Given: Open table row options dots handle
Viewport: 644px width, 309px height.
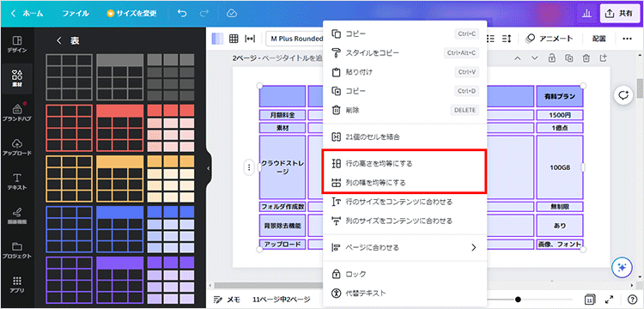Looking at the screenshot, I should coord(249,167).
